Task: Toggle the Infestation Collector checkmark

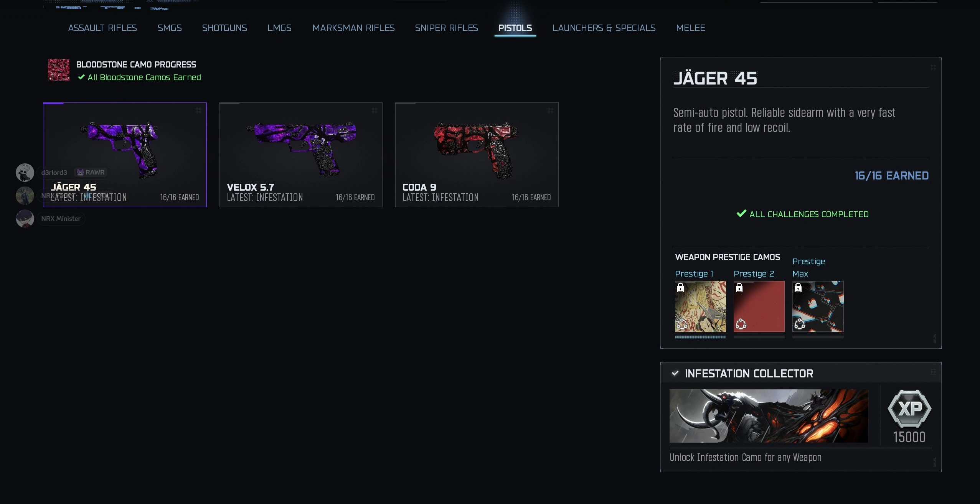Action: [x=675, y=373]
